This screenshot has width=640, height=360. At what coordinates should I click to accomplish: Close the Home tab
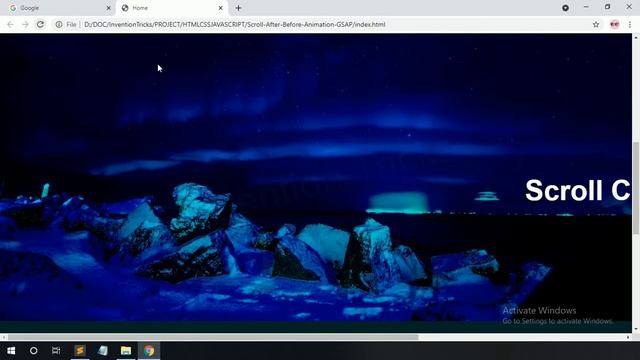(x=220, y=8)
